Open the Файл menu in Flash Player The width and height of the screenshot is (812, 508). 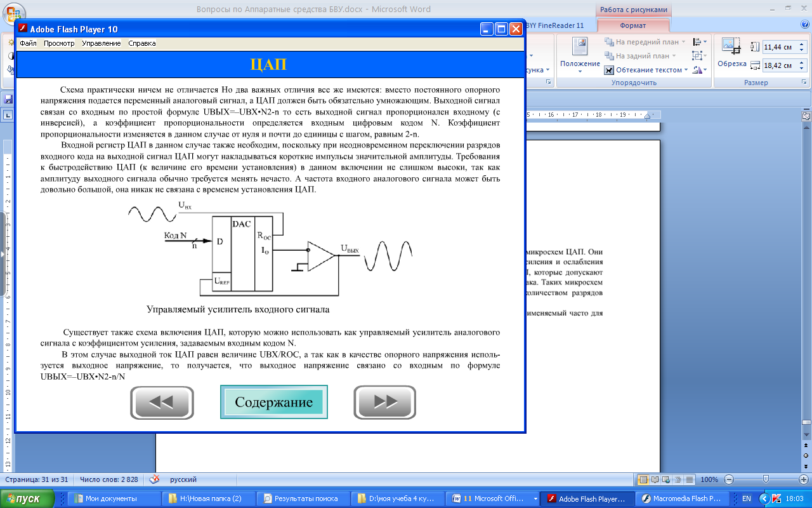point(28,44)
